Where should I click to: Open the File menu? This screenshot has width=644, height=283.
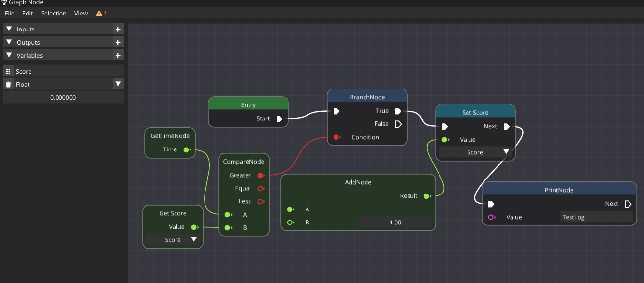coord(10,14)
